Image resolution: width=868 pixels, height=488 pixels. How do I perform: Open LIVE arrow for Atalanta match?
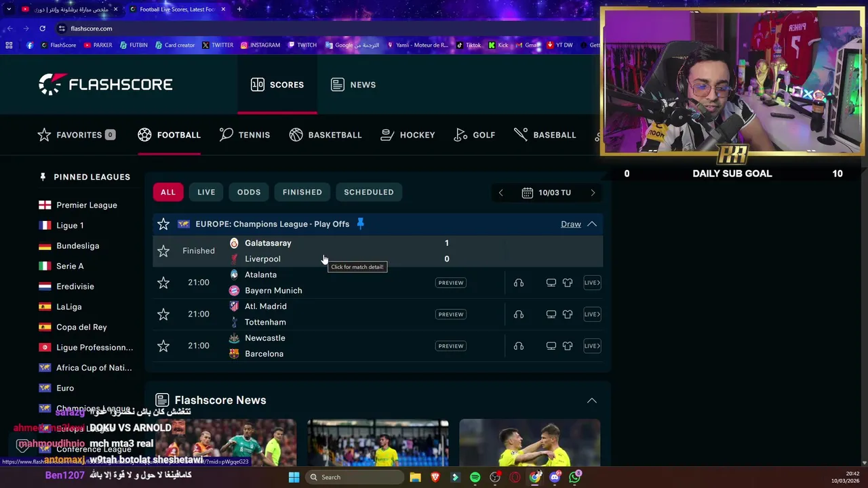[x=592, y=283]
